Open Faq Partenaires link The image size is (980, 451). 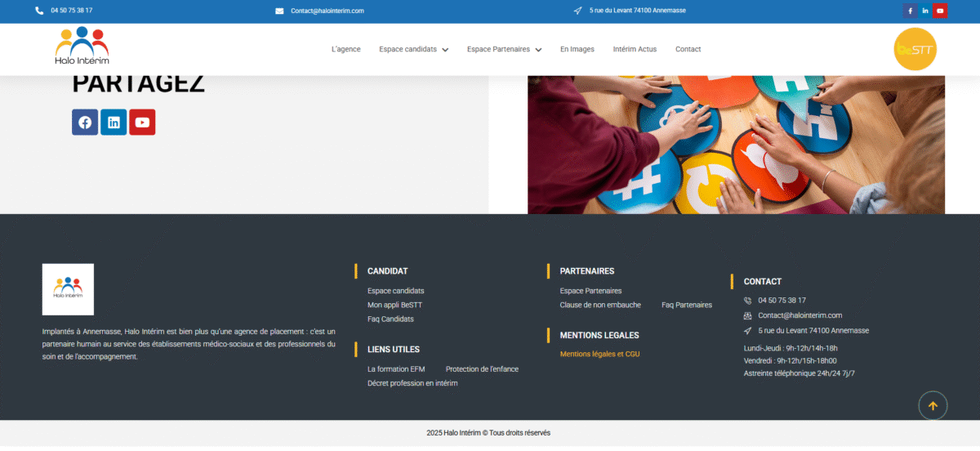pos(687,305)
